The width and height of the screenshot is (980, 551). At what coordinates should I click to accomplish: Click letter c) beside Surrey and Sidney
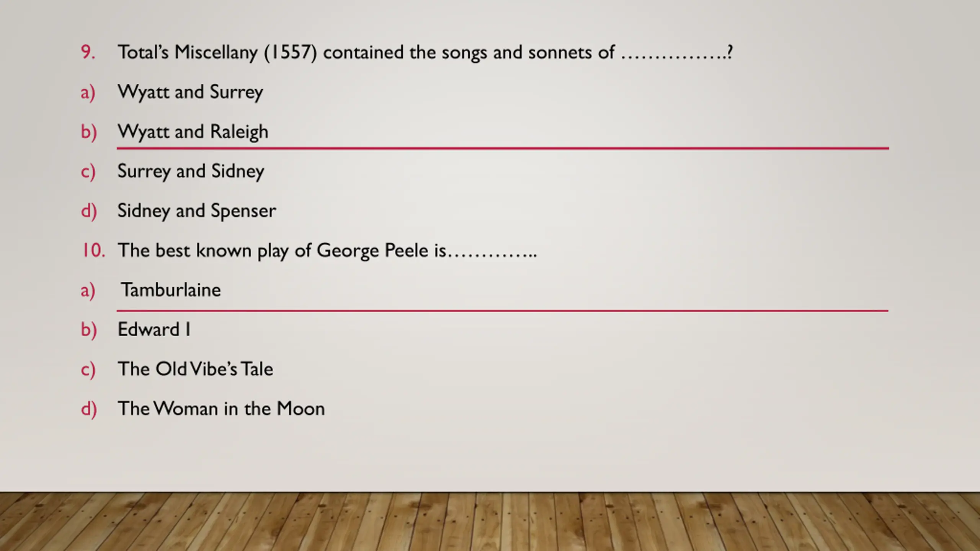(x=88, y=172)
